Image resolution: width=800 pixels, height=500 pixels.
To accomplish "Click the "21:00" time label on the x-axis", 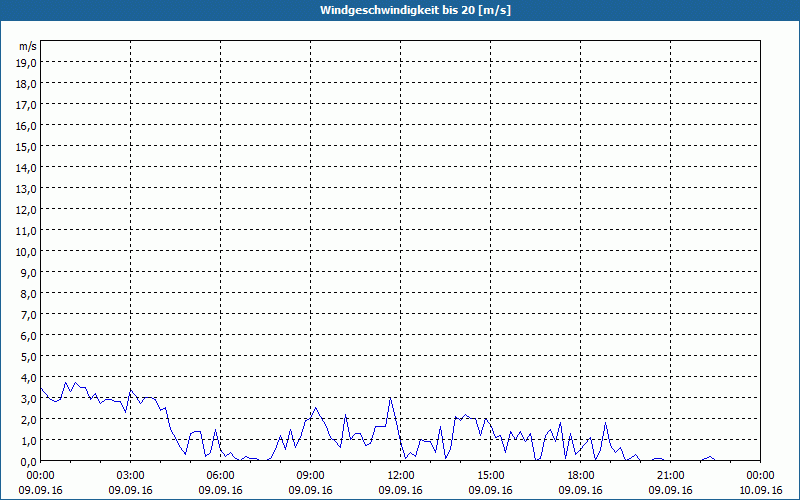I will (670, 476).
